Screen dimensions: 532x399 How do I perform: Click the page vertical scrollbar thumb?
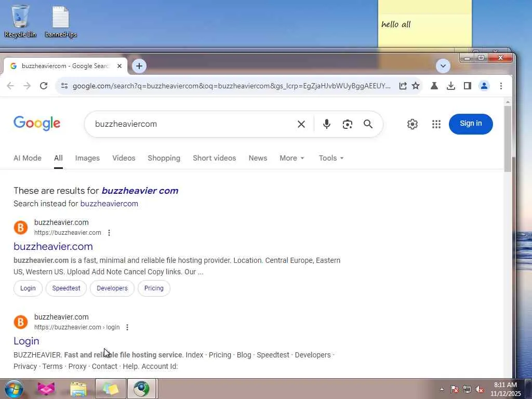click(x=508, y=138)
